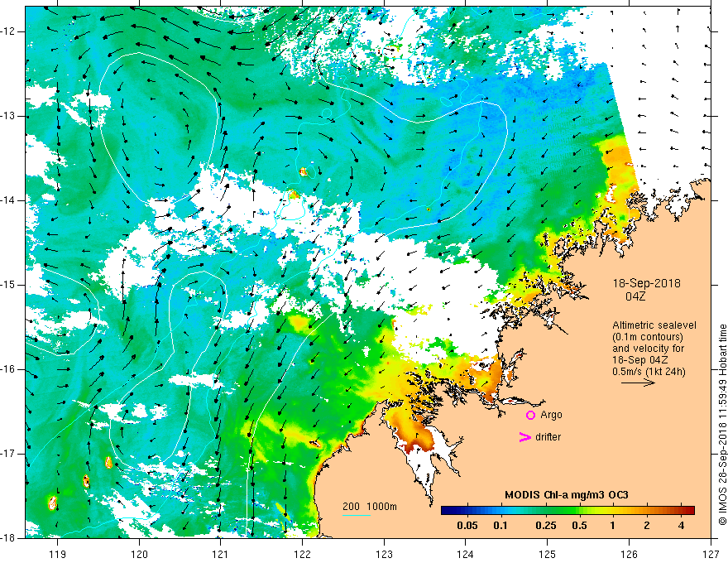
Task: Click the colorbar value 1
Action: click(613, 526)
